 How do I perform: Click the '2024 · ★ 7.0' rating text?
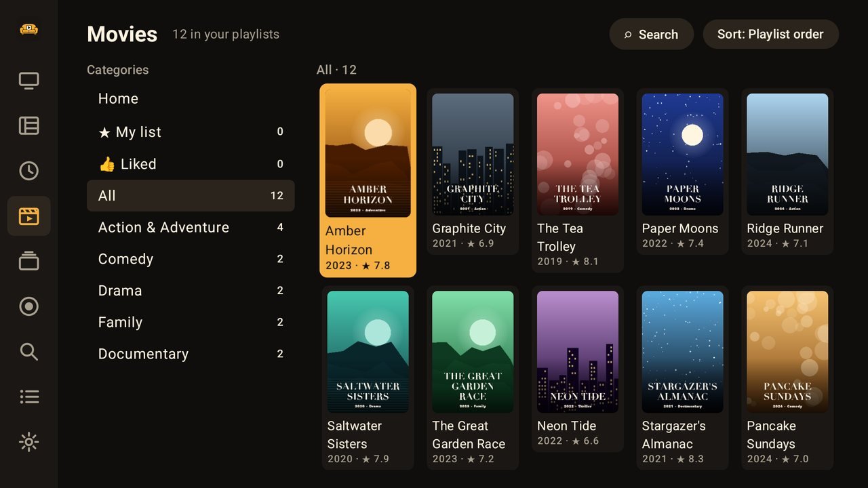(x=778, y=459)
